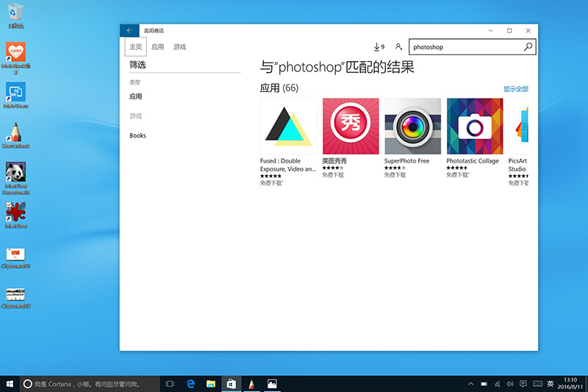This screenshot has width=588, height=392.
Task: Click the 美图秀秀 title text
Action: tap(334, 160)
